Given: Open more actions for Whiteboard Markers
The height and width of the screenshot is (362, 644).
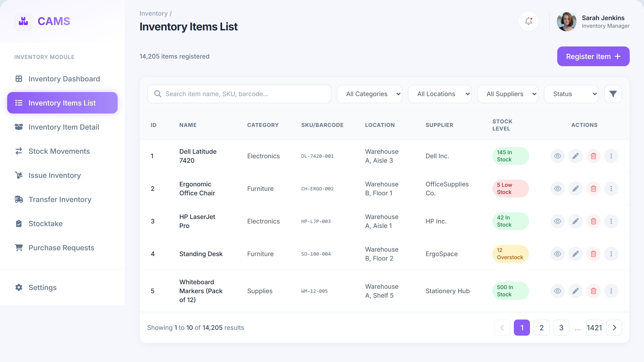Looking at the screenshot, I should 611,291.
